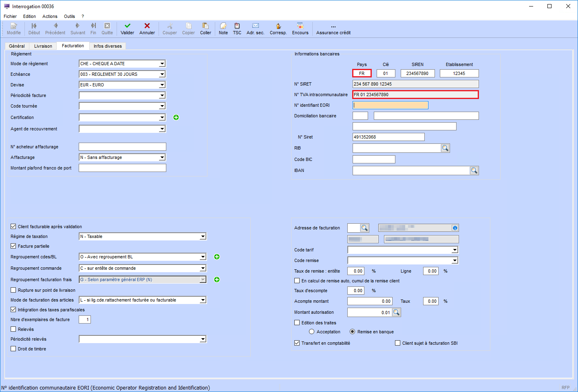This screenshot has height=392, width=578.
Task: Cancel changes with Annuler
Action: tap(147, 29)
